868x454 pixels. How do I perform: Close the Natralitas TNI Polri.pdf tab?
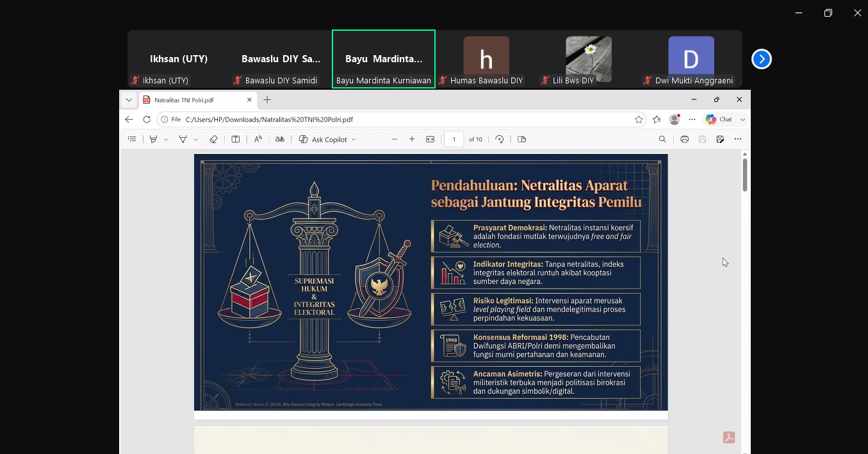[x=249, y=100]
